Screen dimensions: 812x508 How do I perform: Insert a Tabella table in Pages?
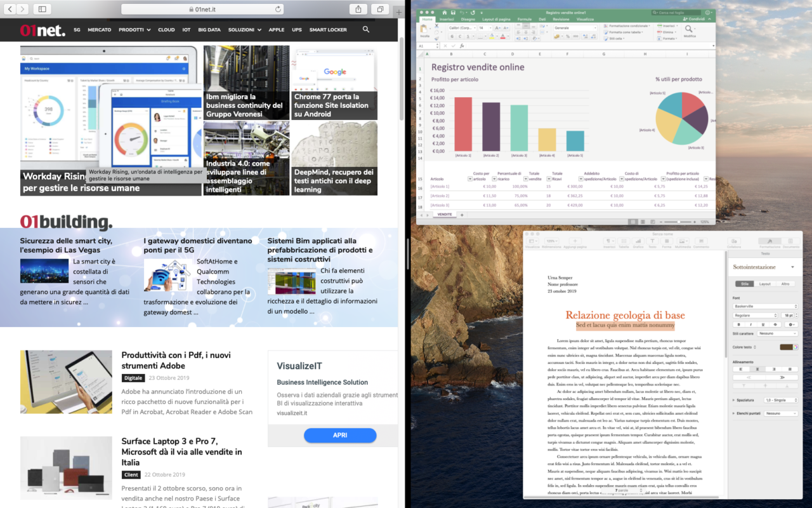[x=624, y=242]
